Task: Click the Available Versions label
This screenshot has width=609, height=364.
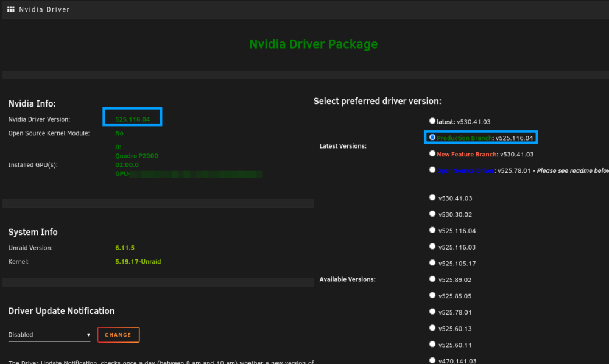Action: click(348, 279)
